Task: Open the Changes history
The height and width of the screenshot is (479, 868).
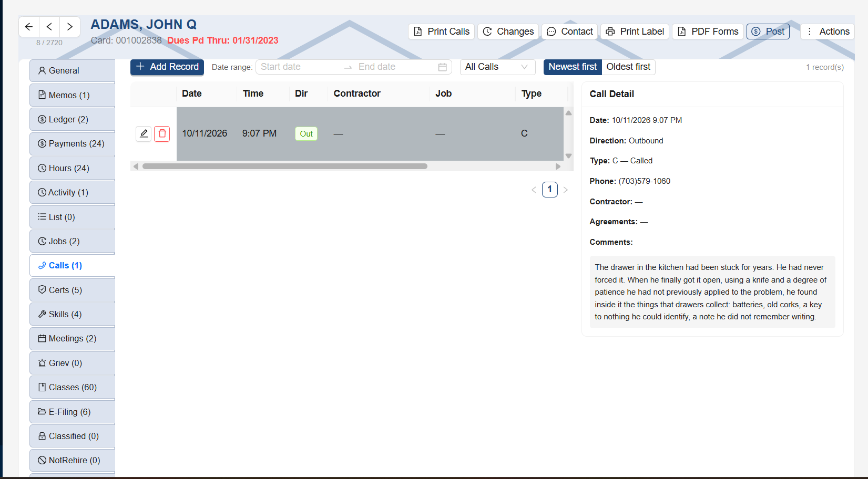Action: point(508,32)
